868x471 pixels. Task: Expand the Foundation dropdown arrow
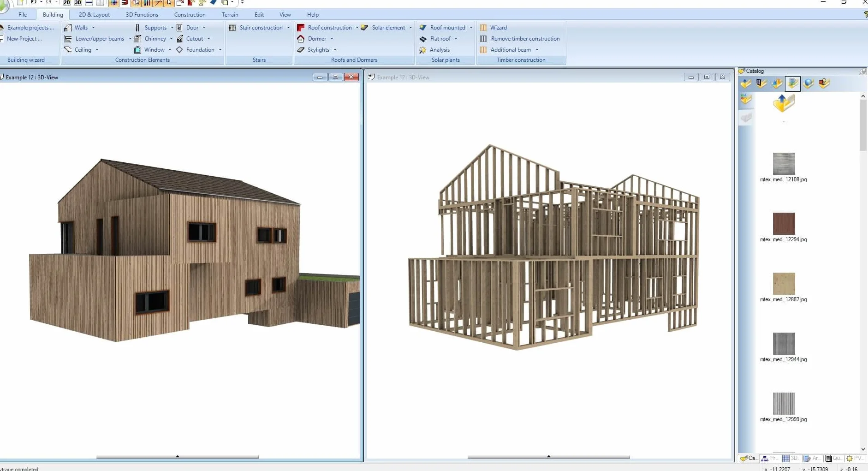point(220,50)
